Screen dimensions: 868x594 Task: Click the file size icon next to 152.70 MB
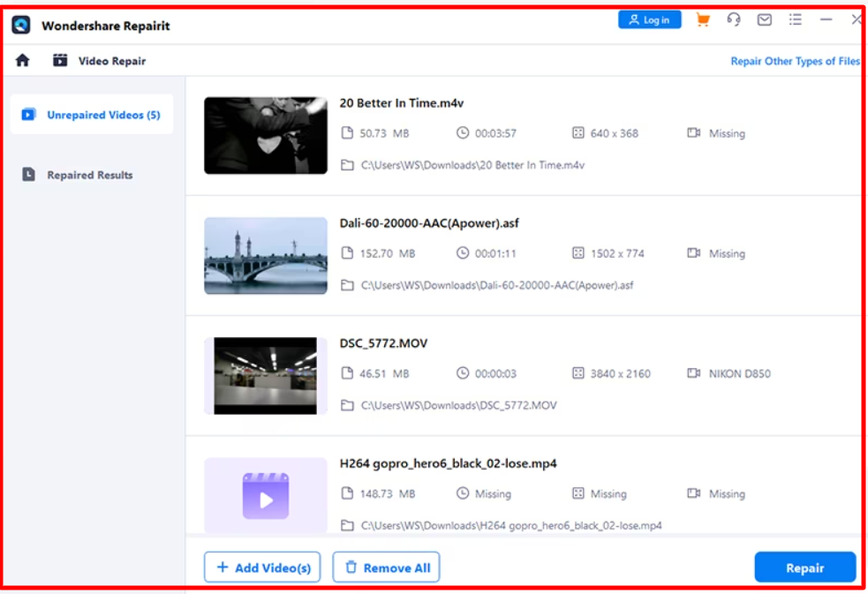click(347, 252)
